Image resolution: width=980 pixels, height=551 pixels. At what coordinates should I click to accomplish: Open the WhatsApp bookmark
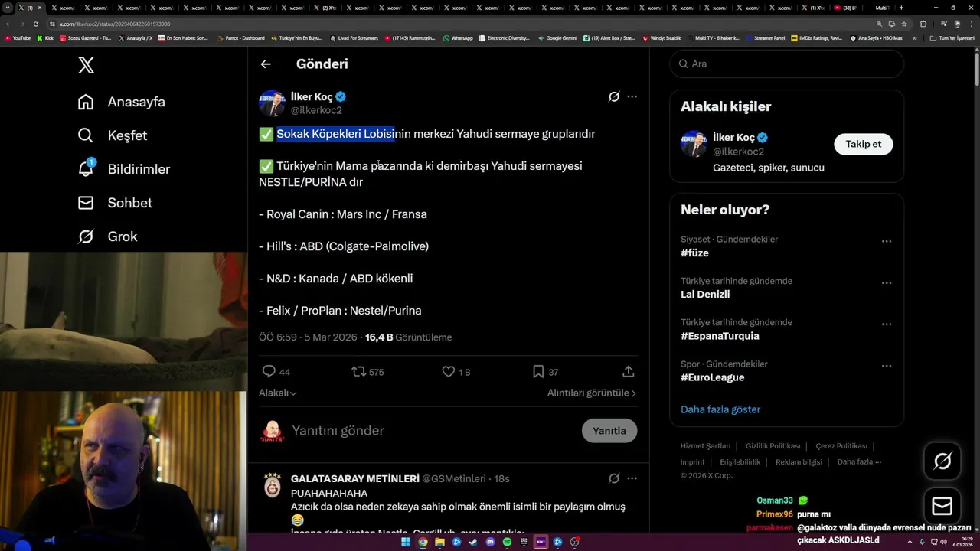pos(458,37)
